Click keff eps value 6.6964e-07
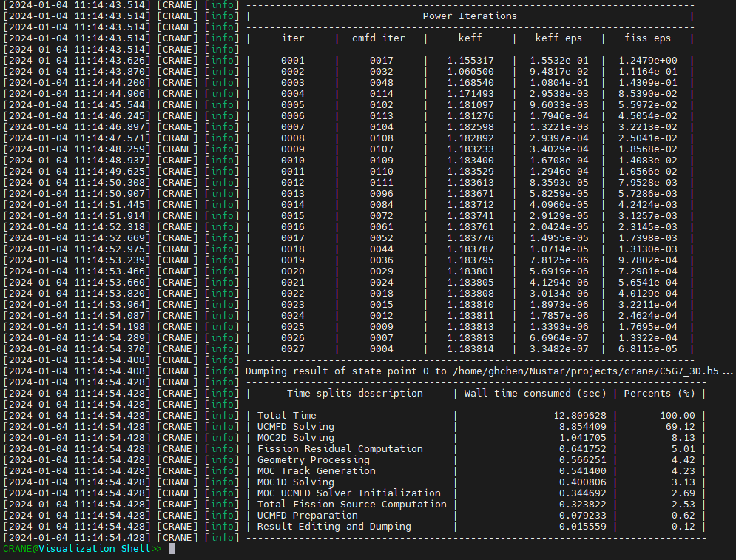The width and height of the screenshot is (736, 560). tap(559, 338)
